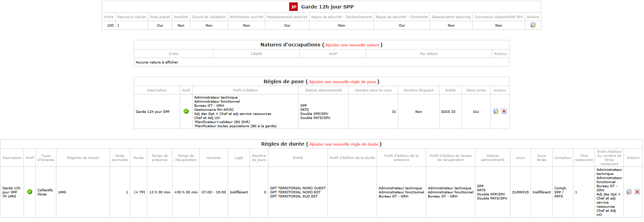Click GPT TERRITORIAL NORD OUEST entity
The height and width of the screenshot is (222, 644).
[298, 188]
